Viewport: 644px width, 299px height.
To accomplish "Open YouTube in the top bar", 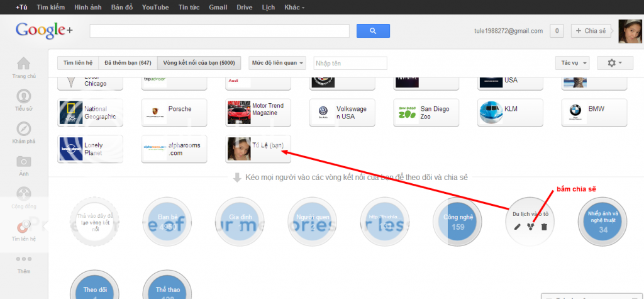I will 155,8.
